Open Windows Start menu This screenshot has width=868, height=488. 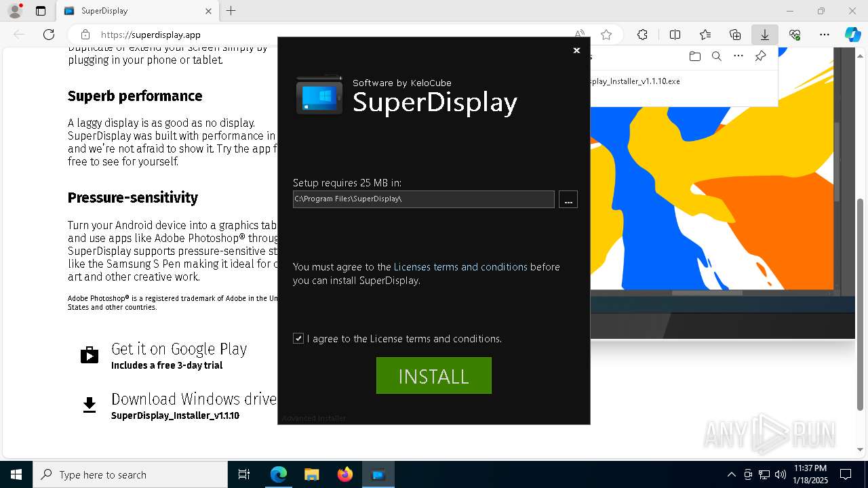click(16, 474)
